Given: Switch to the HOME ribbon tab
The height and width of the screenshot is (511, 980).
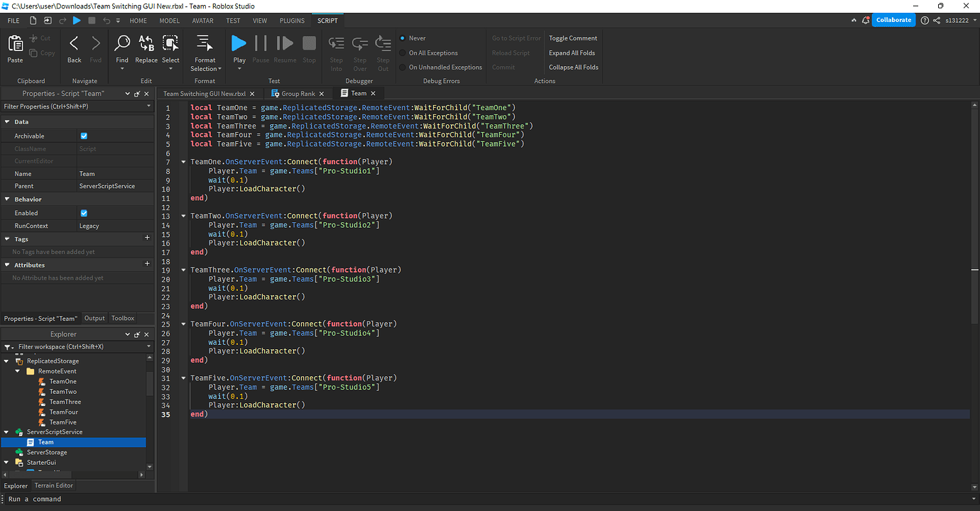Looking at the screenshot, I should tap(139, 21).
